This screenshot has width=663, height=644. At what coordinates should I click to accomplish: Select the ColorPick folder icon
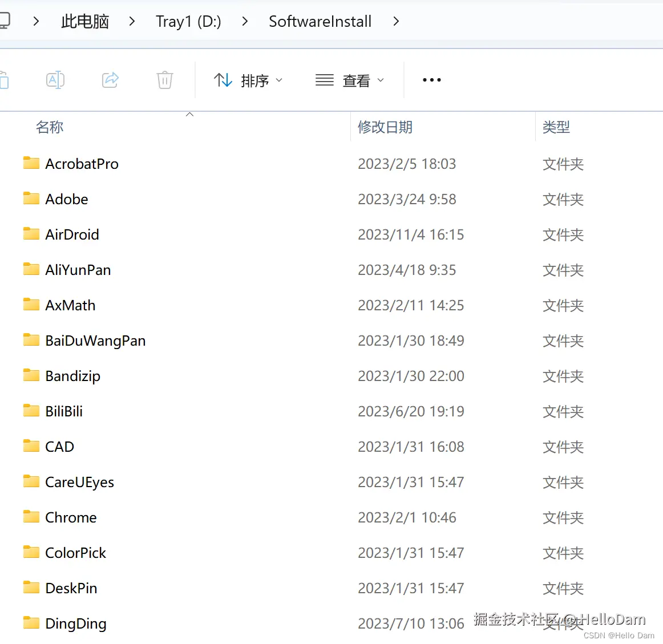[x=31, y=552]
